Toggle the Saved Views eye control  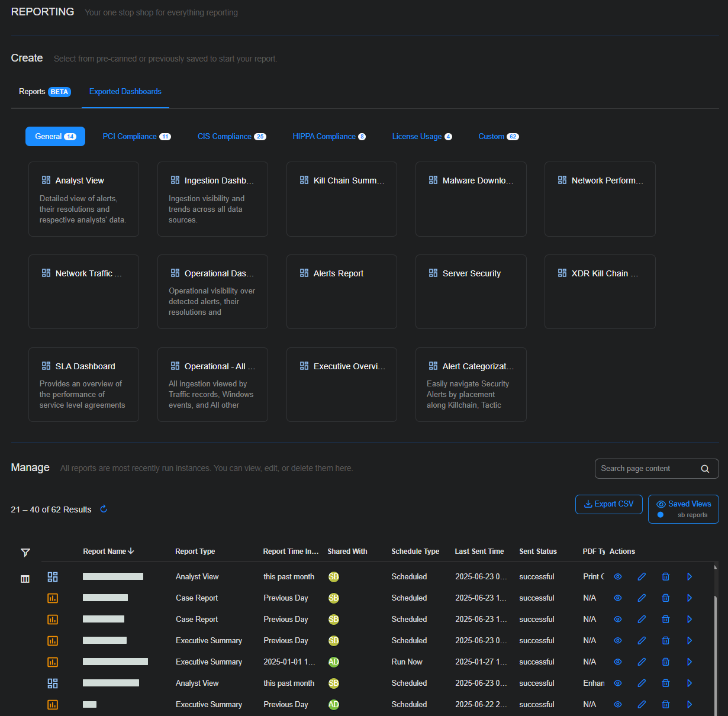pos(660,503)
